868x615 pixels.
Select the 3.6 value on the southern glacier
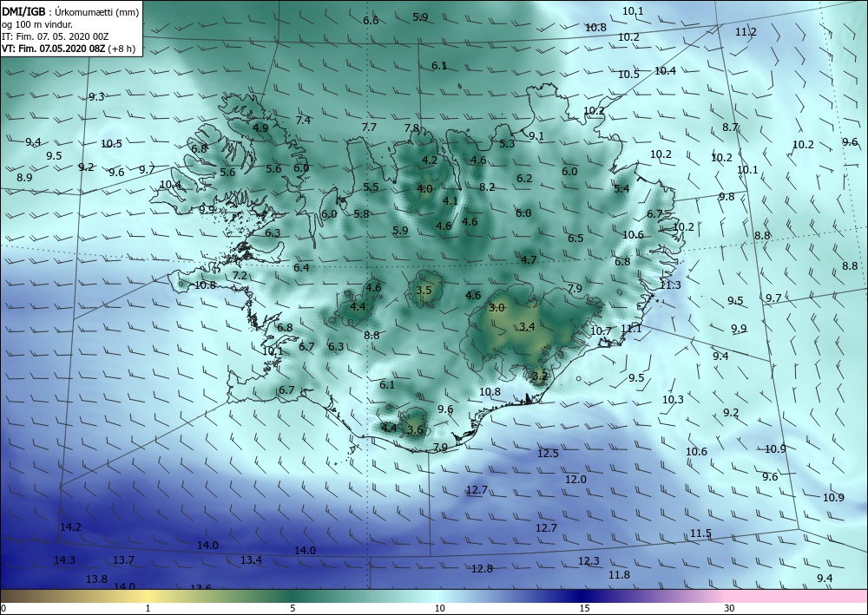[x=415, y=429]
